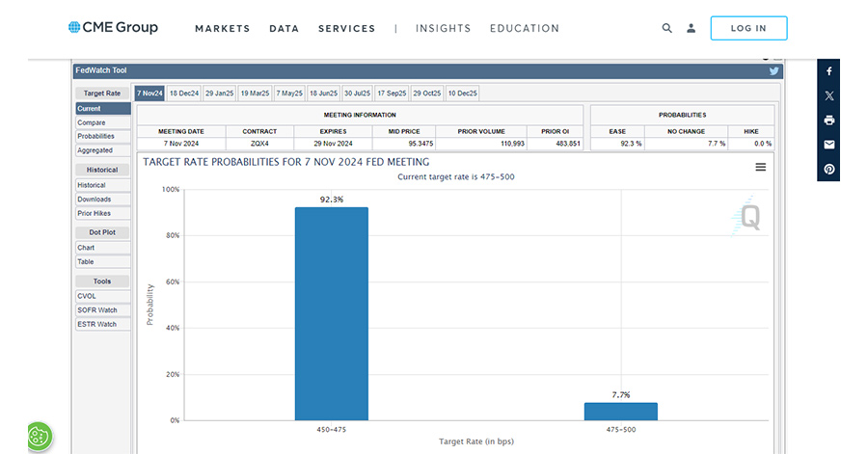Click the Current target rate subtitle
Screen dimensions: 868x454
tap(456, 177)
